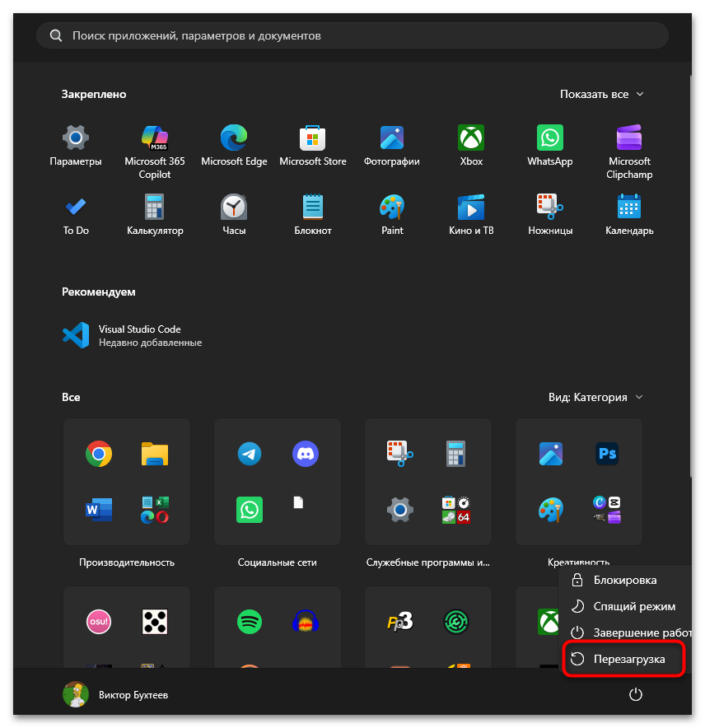Launch the Audacity headphones icon

pyautogui.click(x=305, y=621)
